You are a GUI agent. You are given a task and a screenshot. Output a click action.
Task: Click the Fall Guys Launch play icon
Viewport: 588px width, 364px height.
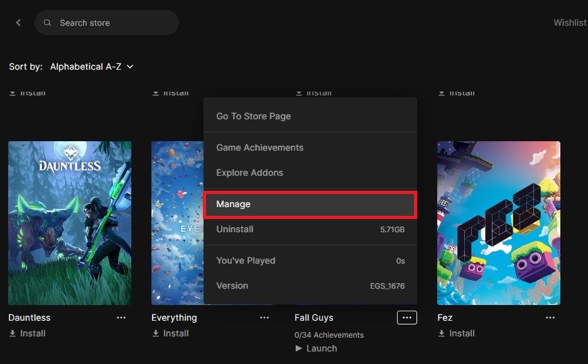pos(298,348)
